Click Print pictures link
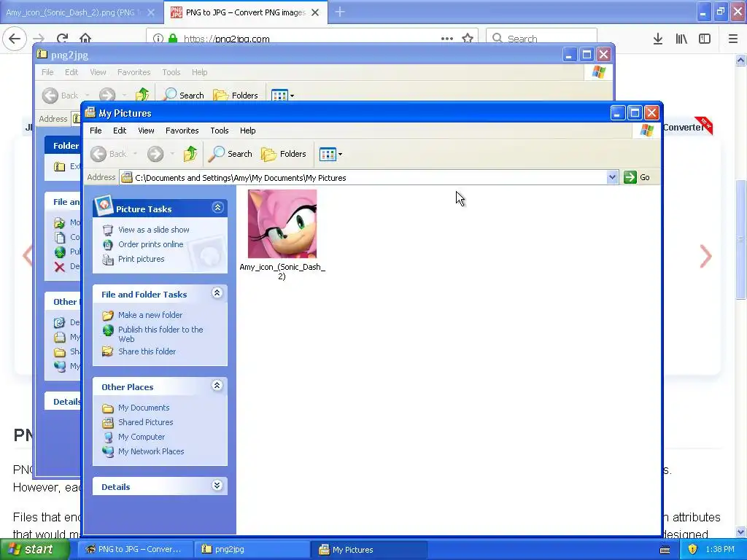The width and height of the screenshot is (747, 560). (141, 259)
